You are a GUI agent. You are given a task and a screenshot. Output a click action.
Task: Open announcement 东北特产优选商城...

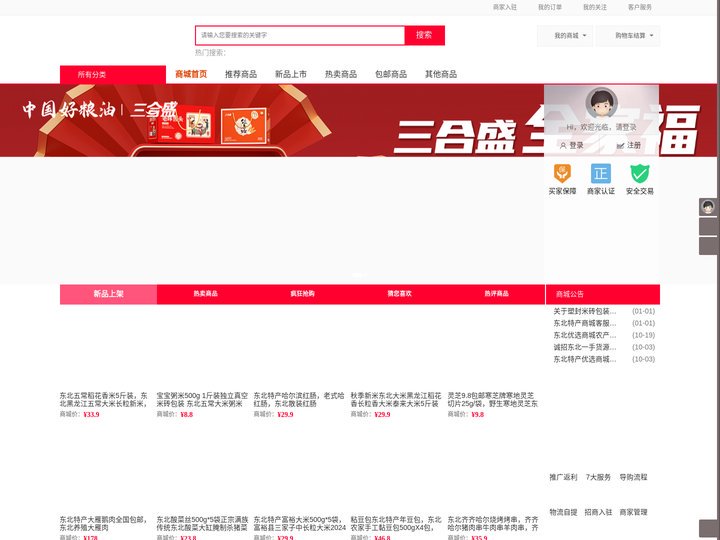click(585, 359)
